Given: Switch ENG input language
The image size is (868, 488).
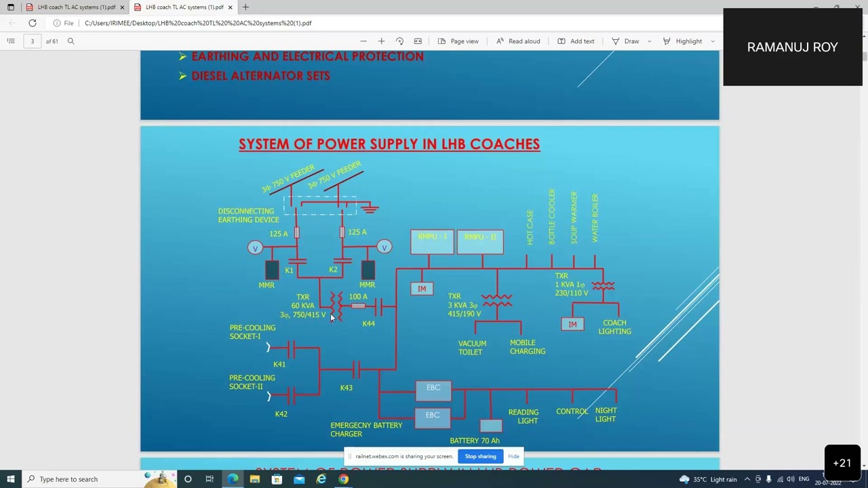Looking at the screenshot, I should tap(804, 479).
